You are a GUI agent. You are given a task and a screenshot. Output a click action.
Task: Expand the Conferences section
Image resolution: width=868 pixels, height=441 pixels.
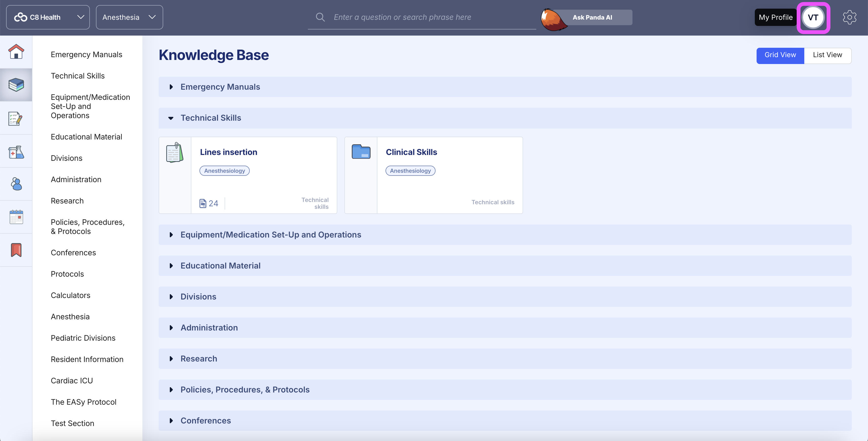click(x=505, y=421)
